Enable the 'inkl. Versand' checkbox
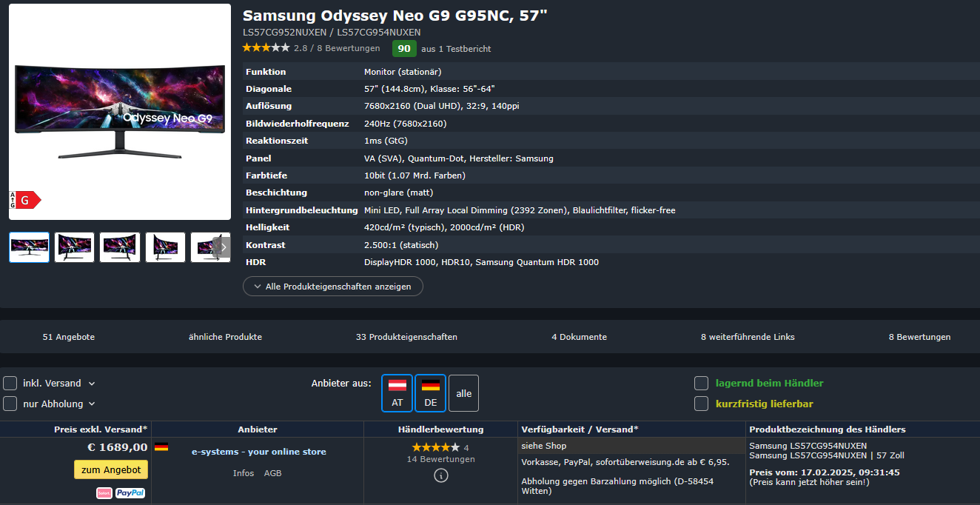Screen dimensions: 980x505 point(10,383)
